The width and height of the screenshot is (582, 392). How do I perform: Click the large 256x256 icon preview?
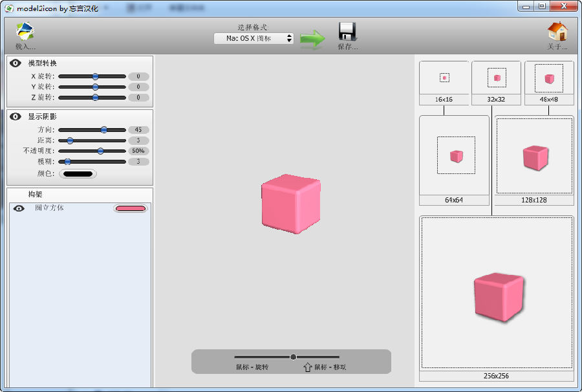click(497, 294)
